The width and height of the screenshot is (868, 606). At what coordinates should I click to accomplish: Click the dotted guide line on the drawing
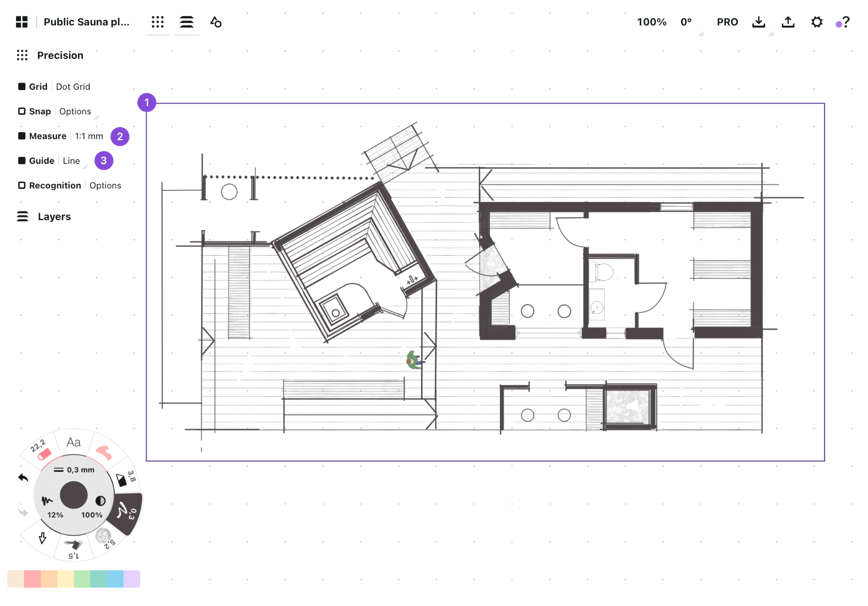289,177
